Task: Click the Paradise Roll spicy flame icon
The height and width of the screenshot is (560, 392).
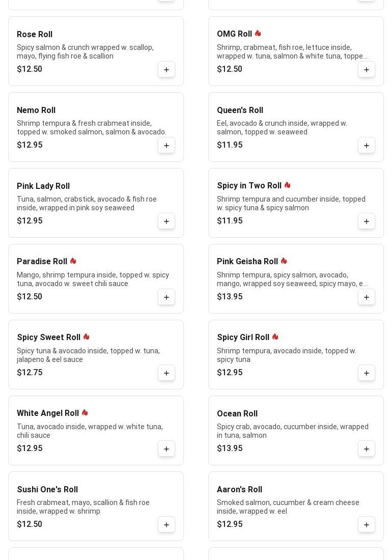Action: 73,261
